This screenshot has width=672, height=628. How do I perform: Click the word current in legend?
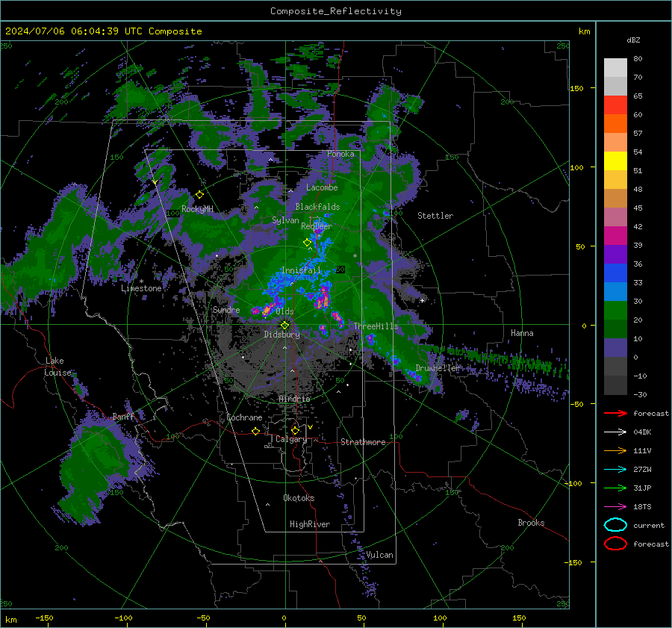649,525
